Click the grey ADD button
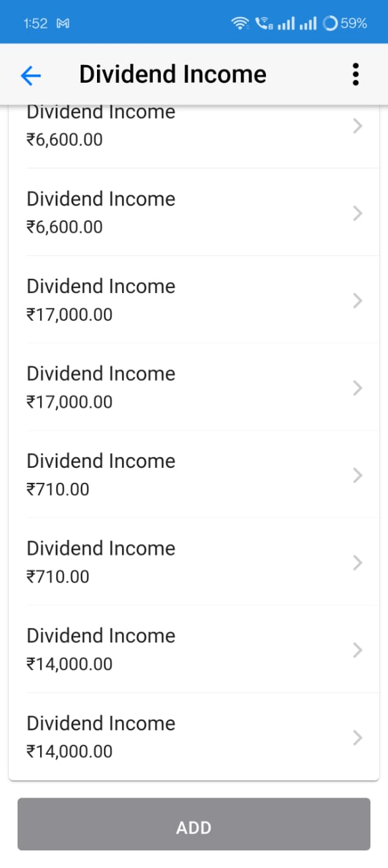Screen dimensions: 388x868 (x=194, y=824)
